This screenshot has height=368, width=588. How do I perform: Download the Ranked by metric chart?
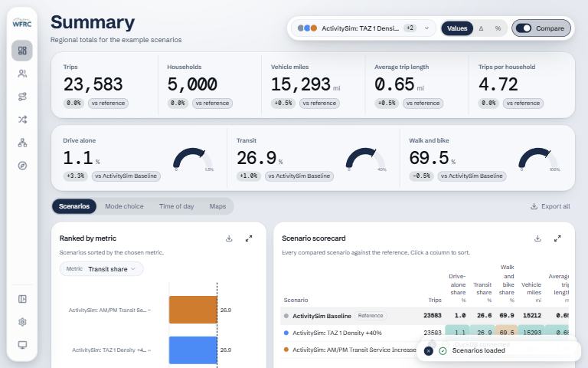point(229,238)
